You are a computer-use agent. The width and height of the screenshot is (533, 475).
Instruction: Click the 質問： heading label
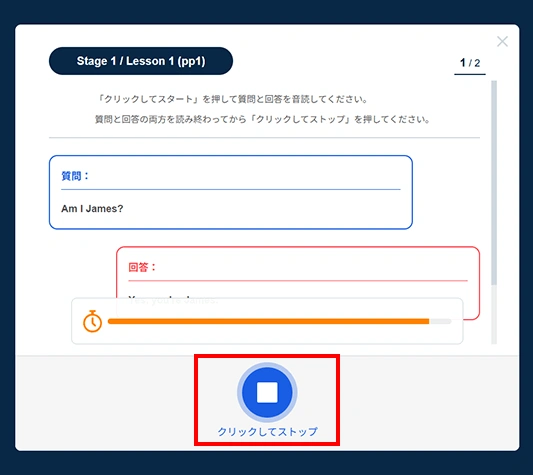pyautogui.click(x=75, y=176)
